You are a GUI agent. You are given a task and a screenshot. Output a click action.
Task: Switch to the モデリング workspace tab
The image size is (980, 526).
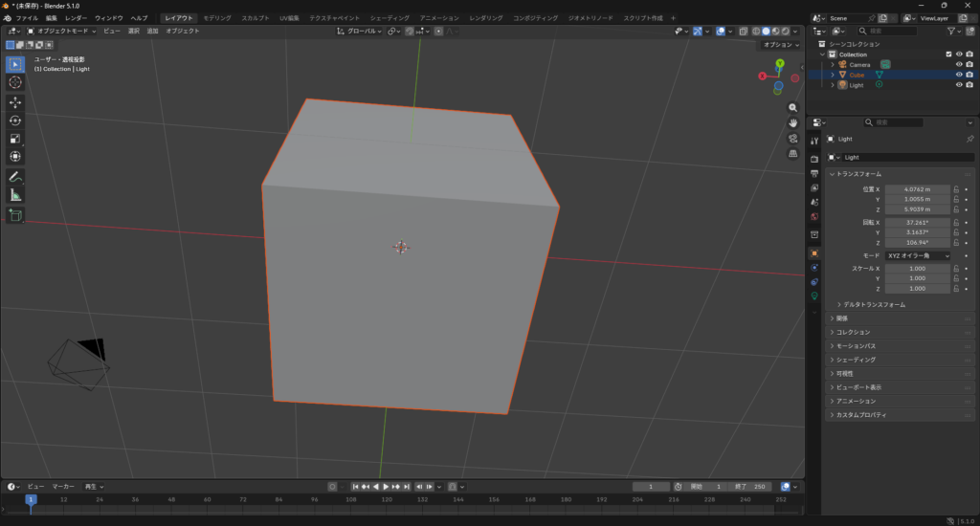(x=217, y=18)
